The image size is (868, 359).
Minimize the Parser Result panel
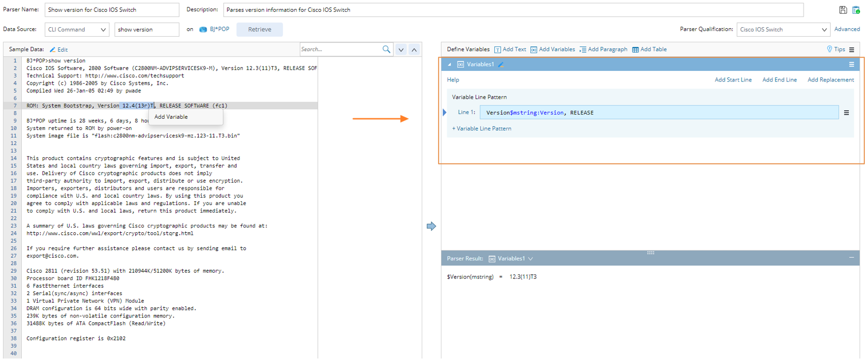coord(851,258)
